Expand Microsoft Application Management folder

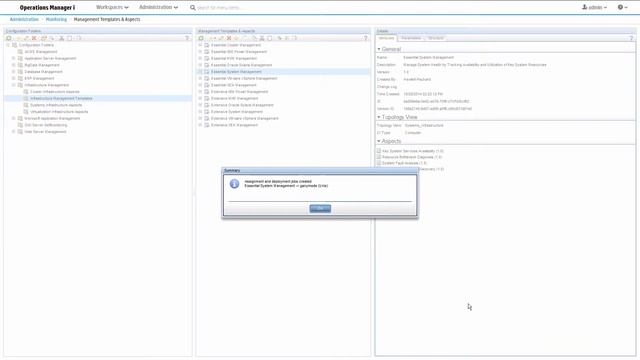click(x=14, y=118)
